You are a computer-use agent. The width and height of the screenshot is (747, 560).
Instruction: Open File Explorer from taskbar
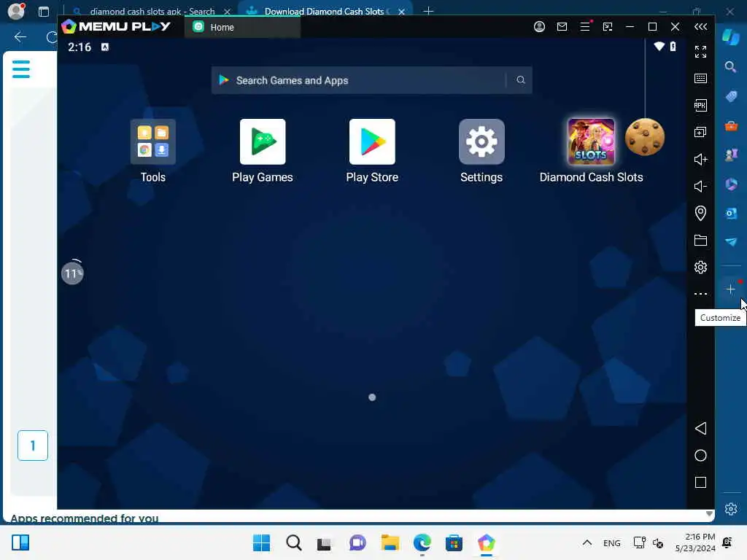[x=390, y=542]
